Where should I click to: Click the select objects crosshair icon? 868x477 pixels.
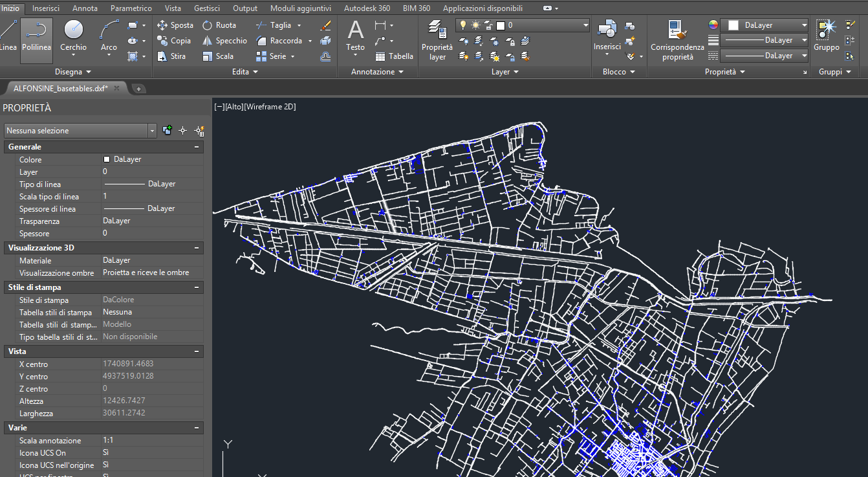183,130
